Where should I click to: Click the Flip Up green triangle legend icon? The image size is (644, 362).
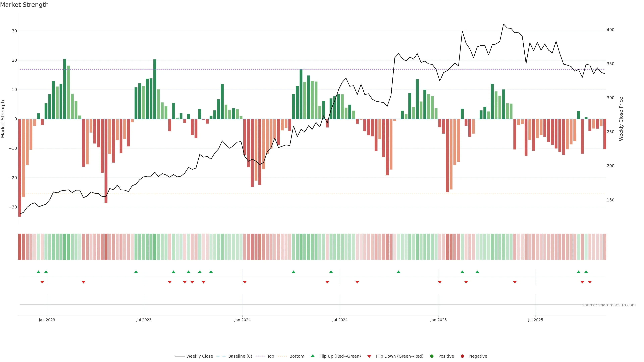coord(312,356)
